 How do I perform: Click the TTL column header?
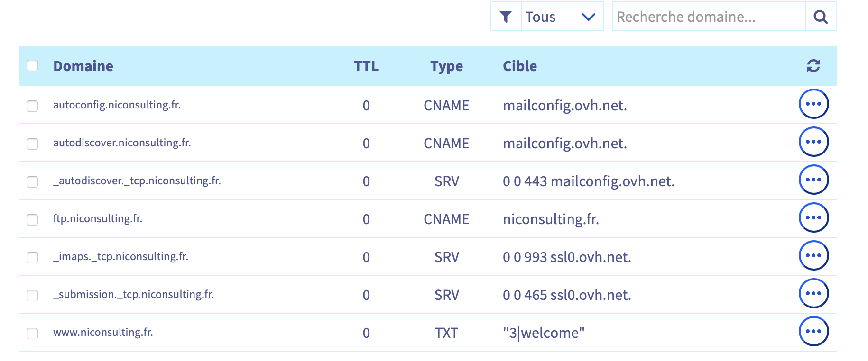click(366, 66)
